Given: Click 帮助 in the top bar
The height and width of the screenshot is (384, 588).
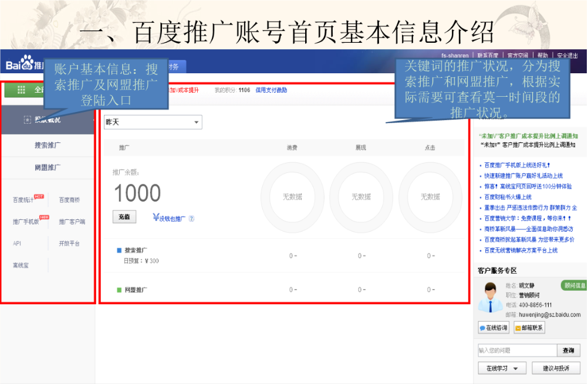Looking at the screenshot, I should pyautogui.click(x=543, y=56).
